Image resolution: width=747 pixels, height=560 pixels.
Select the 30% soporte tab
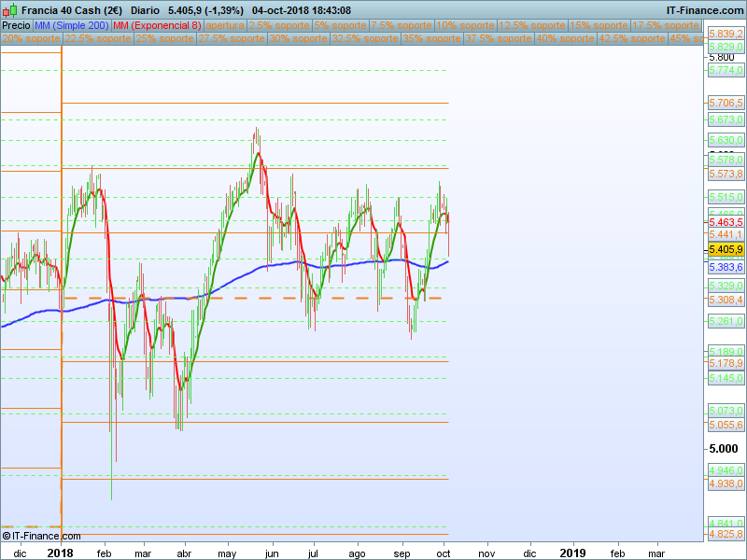point(298,38)
